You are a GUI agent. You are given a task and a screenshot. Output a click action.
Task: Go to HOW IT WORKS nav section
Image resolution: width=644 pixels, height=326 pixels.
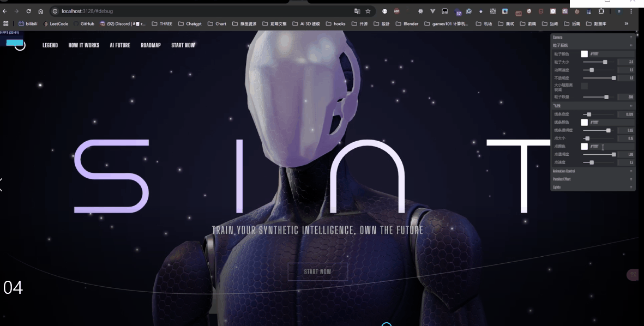(x=84, y=45)
